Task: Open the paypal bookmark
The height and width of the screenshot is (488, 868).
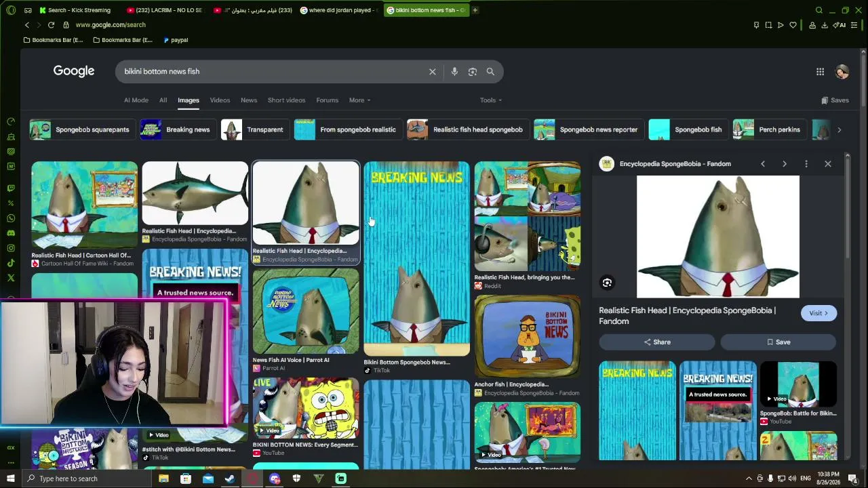Action: [x=175, y=40]
